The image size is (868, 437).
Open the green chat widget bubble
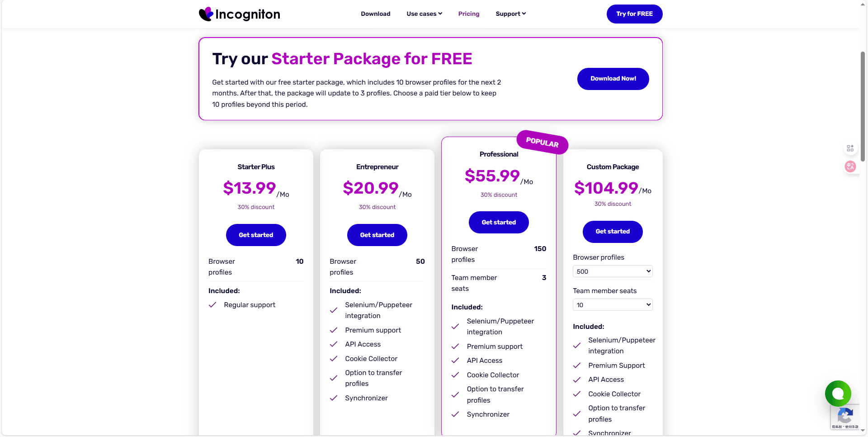click(838, 394)
